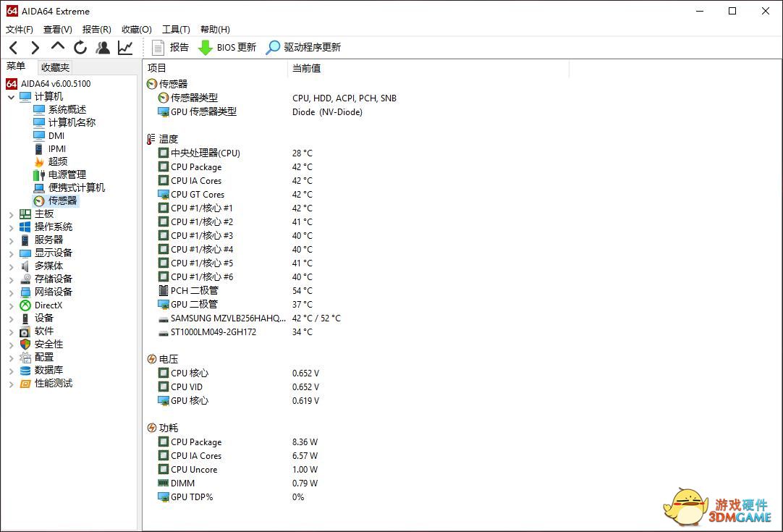The height and width of the screenshot is (532, 783).
Task: Expand the DirectX tree node
Action: [x=11, y=305]
